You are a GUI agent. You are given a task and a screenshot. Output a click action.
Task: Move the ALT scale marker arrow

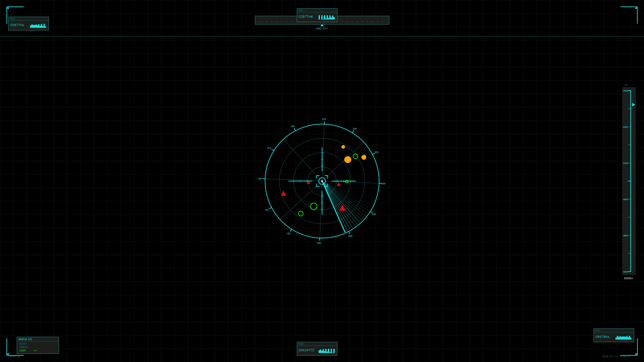pyautogui.click(x=633, y=105)
